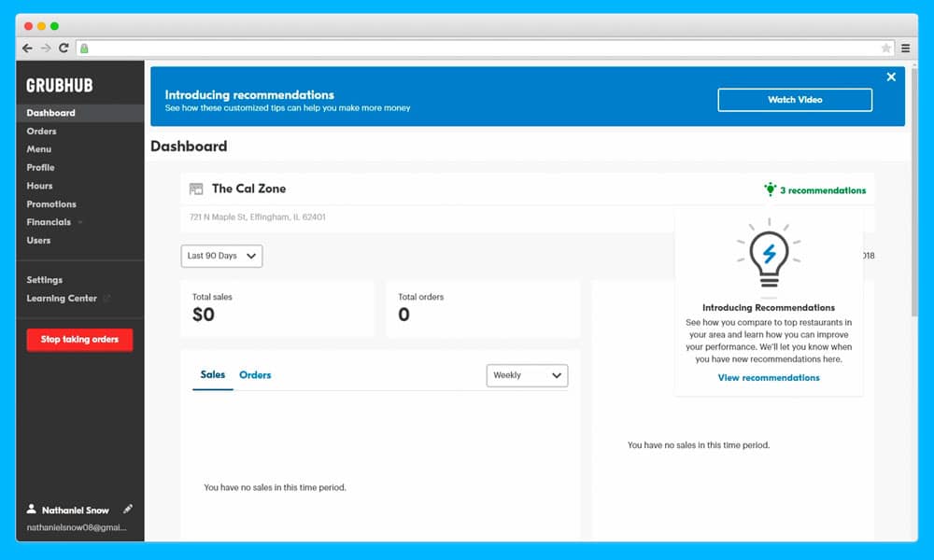
Task: Open the Weekly interval dropdown
Action: click(527, 375)
